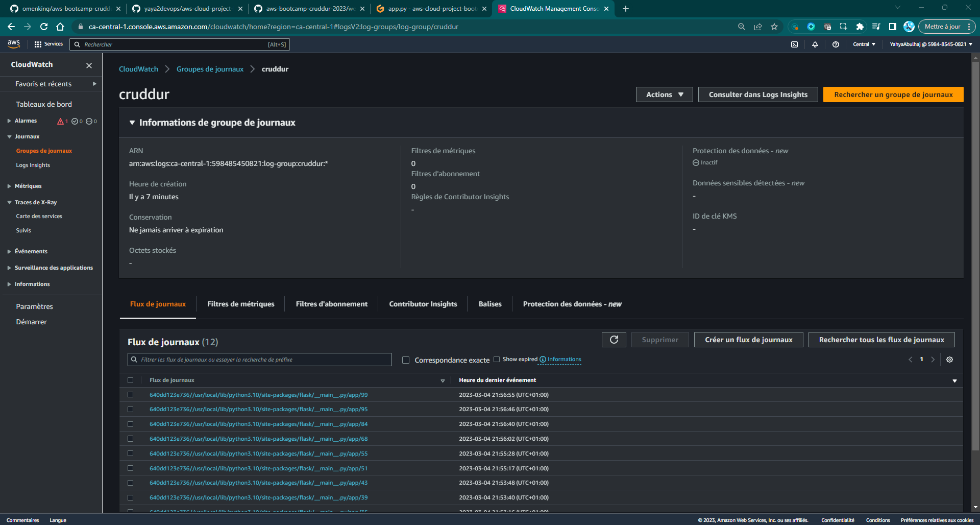Click the browser address bar URL
Screen dimensions: 980x525
pyautogui.click(x=274, y=27)
